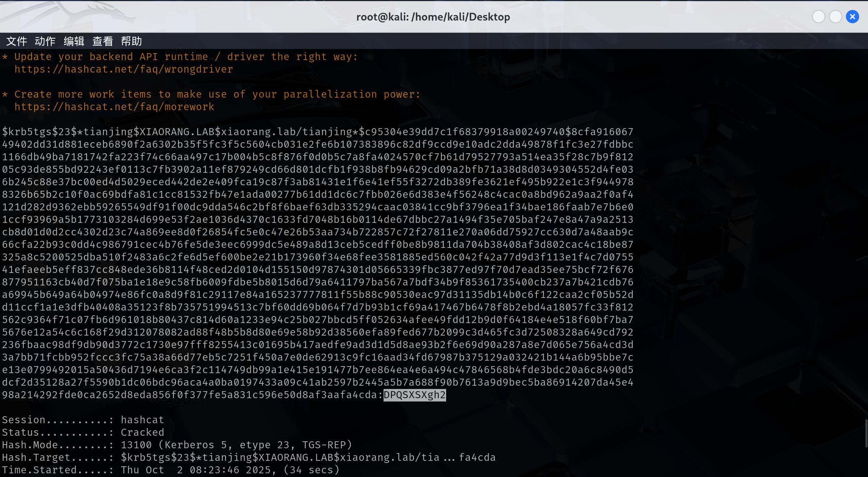868x477 pixels.
Task: Open the 编辑 (Edit) menu
Action: click(74, 41)
